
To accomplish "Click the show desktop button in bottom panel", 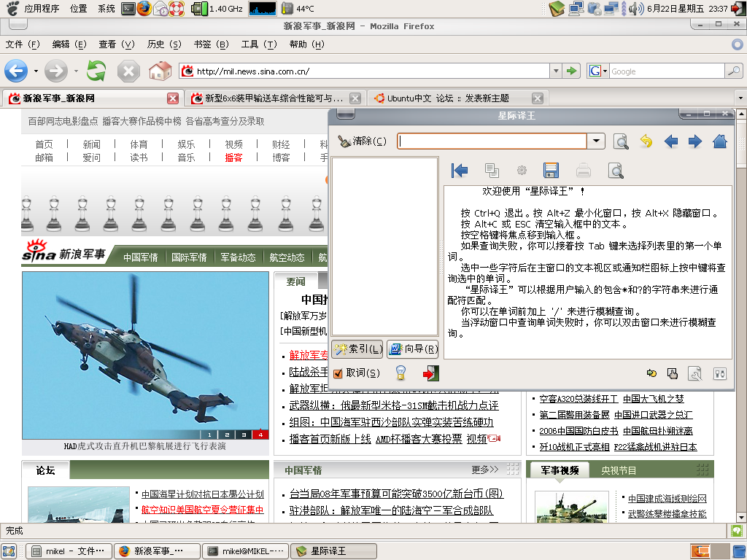I will pos(9,551).
